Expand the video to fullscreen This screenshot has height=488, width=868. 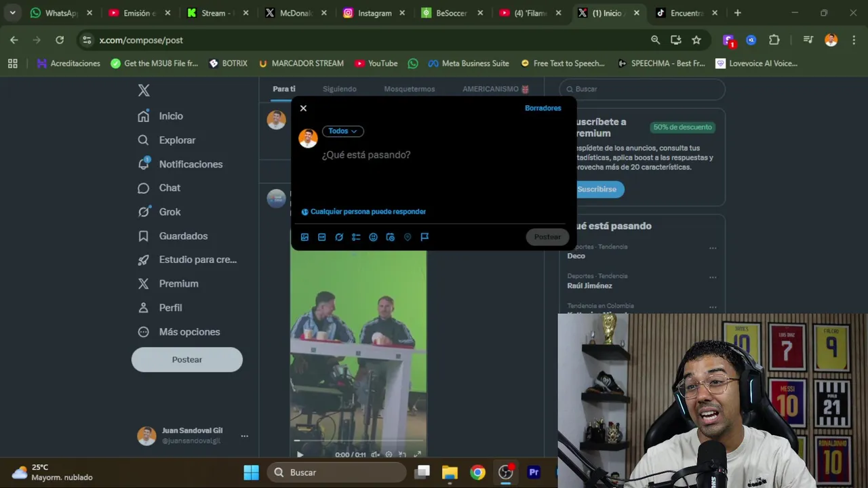[x=417, y=455]
